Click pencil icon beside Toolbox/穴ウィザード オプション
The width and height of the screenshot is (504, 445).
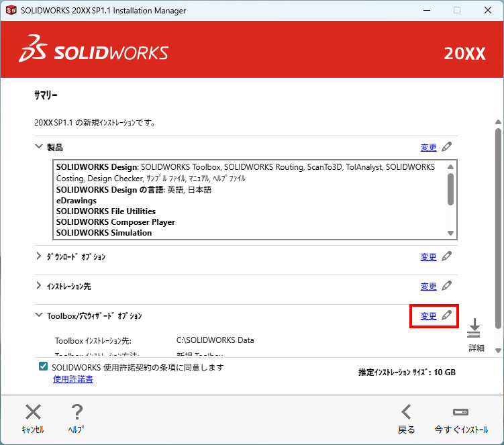pyautogui.click(x=447, y=315)
